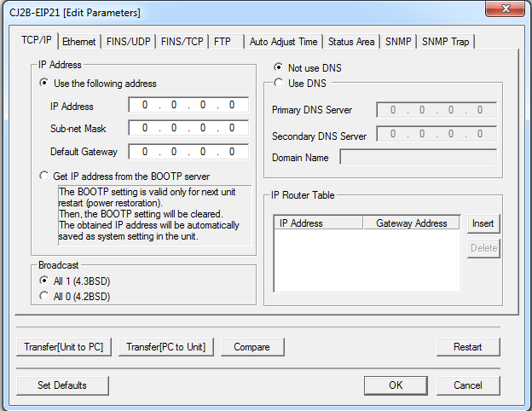Click the Sub-net Mask input field
The height and width of the screenshot is (411, 532).
point(188,128)
